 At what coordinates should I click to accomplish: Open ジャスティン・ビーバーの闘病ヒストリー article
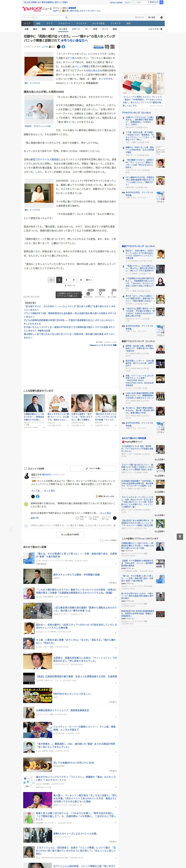point(84,728)
